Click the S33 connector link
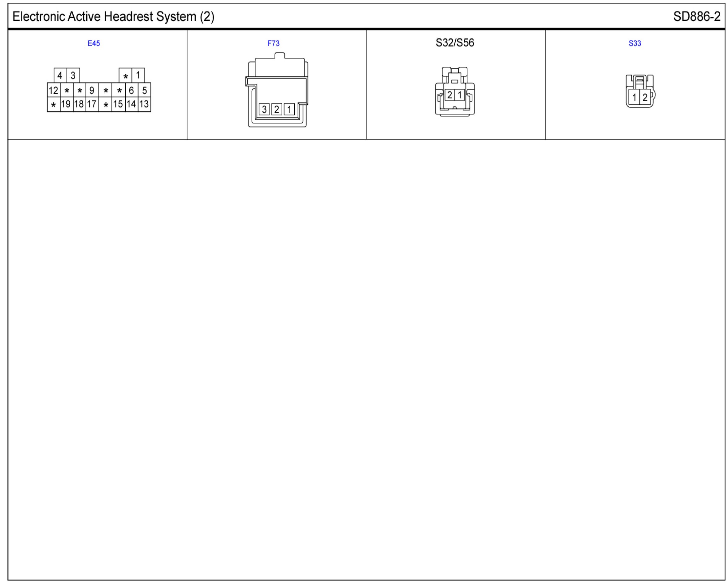 click(x=635, y=43)
